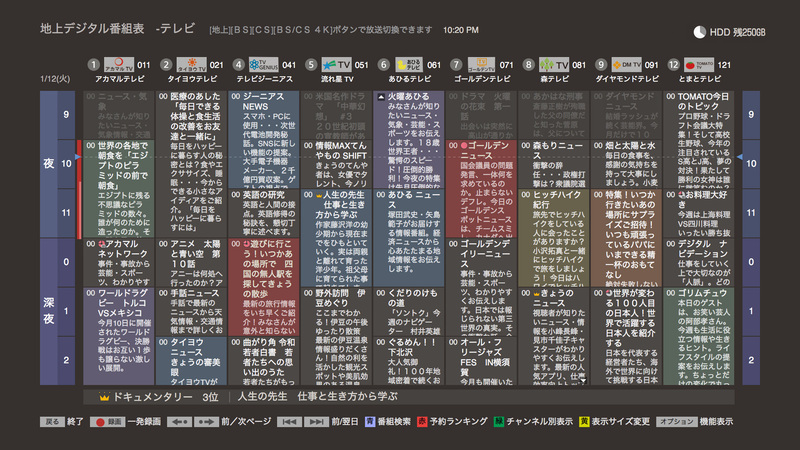Open the ヒッチハイク紀行 program cell
800x450 pixels.
(554, 238)
